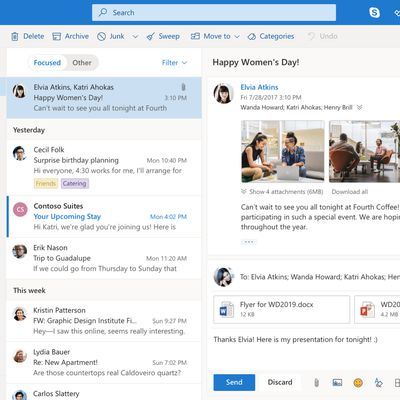Click the Junk blocked-circle icon
The image size is (400, 400).
coord(101,36)
